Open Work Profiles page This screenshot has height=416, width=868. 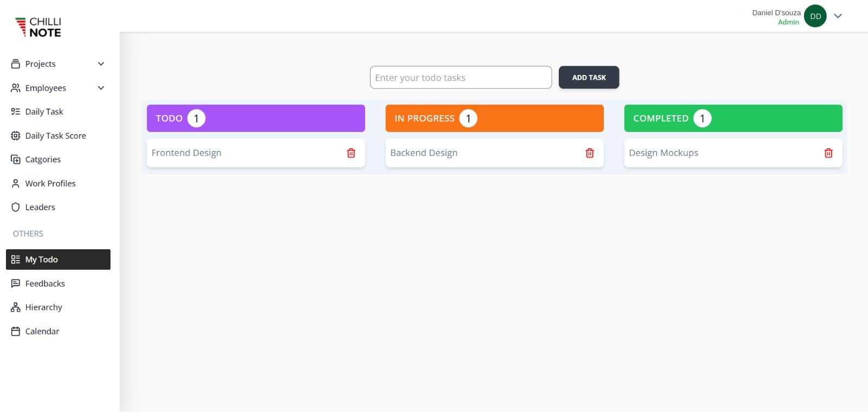[50, 184]
